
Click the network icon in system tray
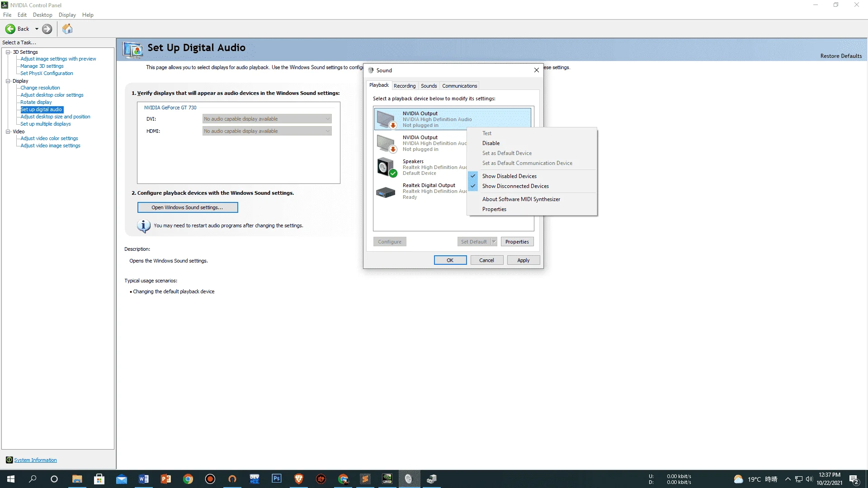point(799,479)
